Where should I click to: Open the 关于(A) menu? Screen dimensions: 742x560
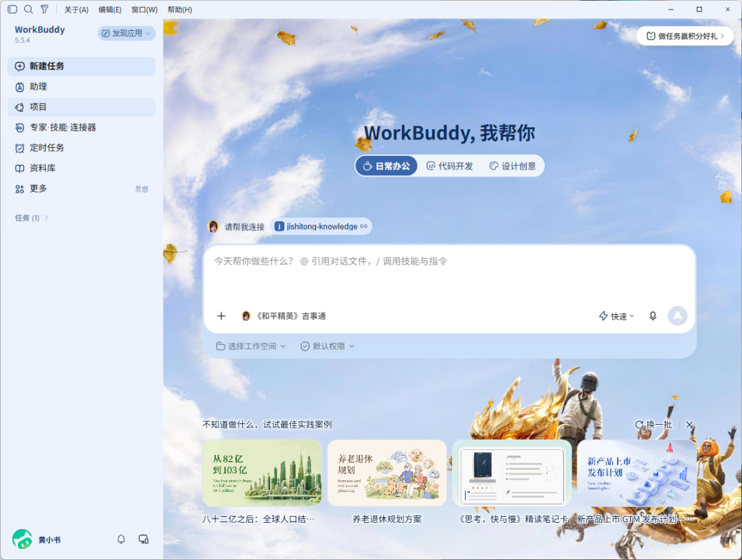tap(76, 10)
